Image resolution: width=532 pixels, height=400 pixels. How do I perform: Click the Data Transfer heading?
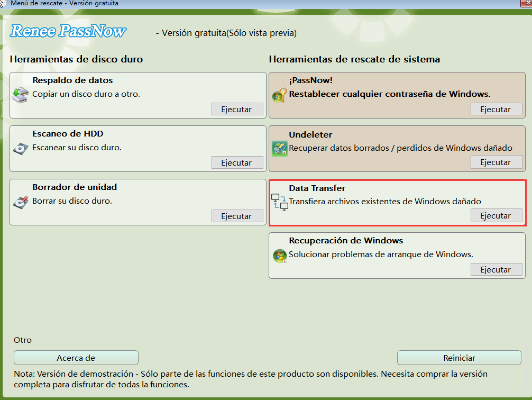317,188
